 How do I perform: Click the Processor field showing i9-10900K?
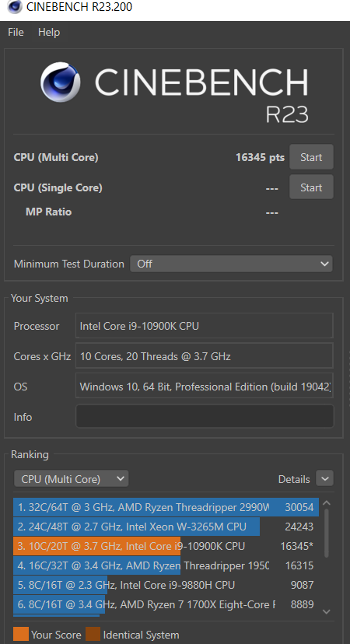204,326
